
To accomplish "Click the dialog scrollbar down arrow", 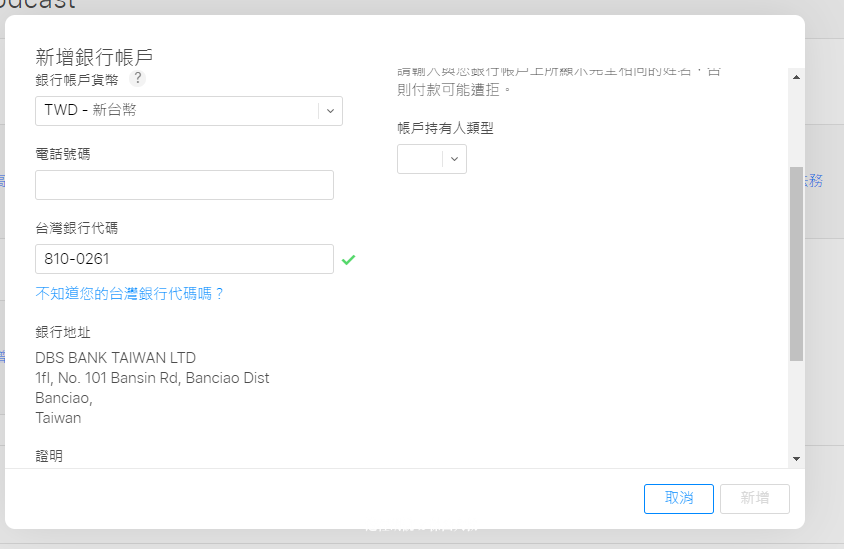I will 797,459.
